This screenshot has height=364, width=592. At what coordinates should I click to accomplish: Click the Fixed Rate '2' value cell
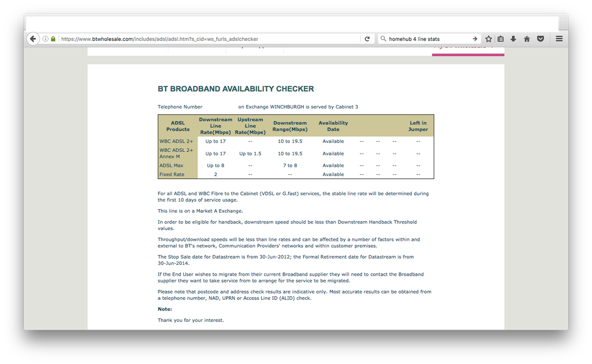(215, 174)
